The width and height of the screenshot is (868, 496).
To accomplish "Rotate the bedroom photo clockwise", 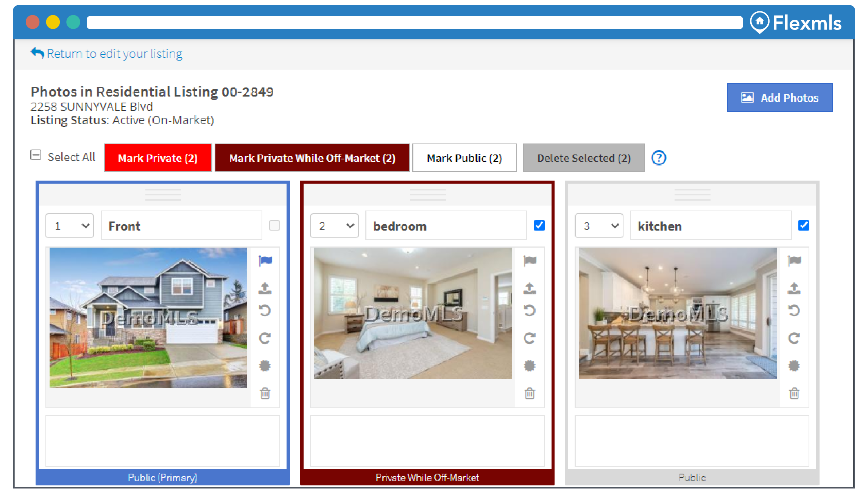I will 530,338.
